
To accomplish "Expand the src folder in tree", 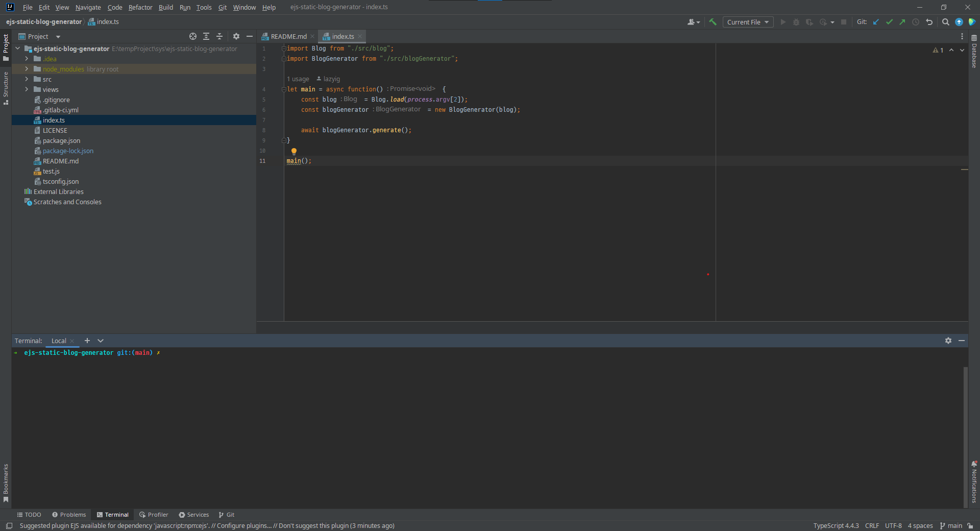I will click(27, 79).
